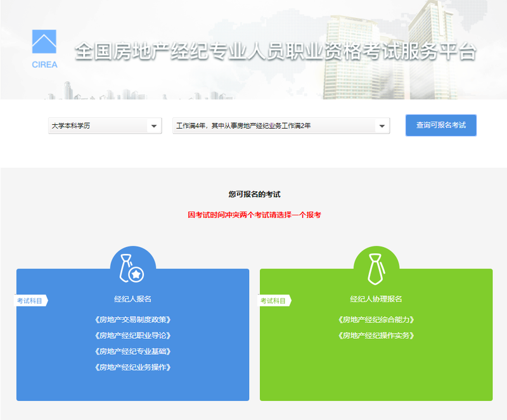Click the arrow of the work experience dropdown
The width and height of the screenshot is (507, 420).
[382, 127]
